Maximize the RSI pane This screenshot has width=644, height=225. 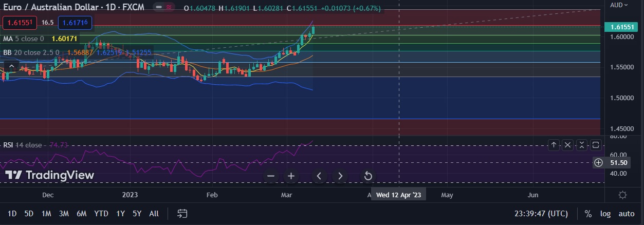(x=596, y=145)
